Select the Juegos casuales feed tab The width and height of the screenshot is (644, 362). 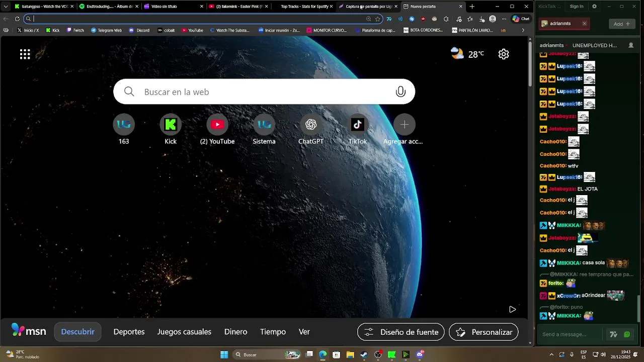(184, 332)
